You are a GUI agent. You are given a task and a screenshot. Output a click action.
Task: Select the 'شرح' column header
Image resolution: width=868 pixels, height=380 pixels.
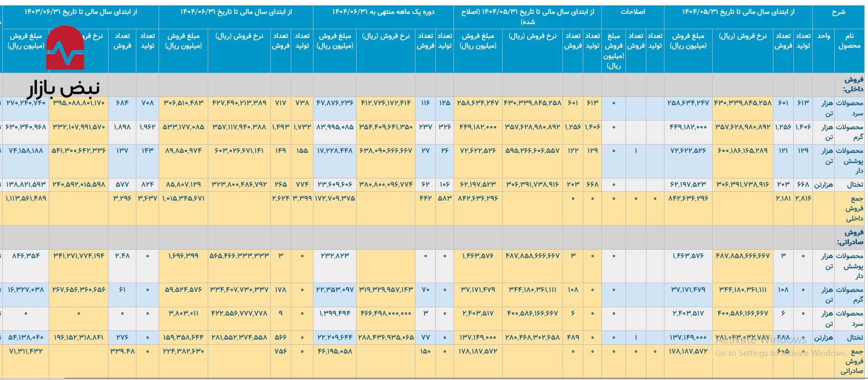[838, 12]
